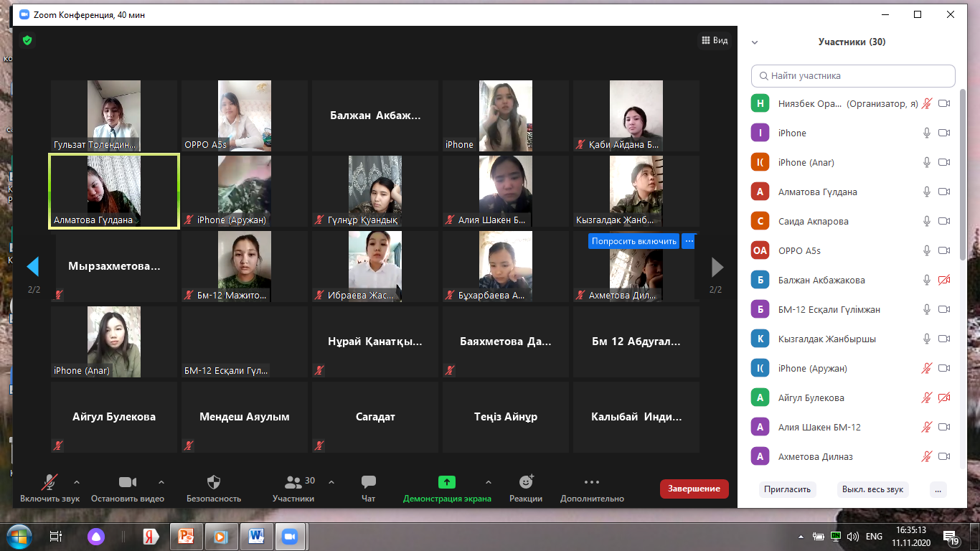The width and height of the screenshot is (980, 551).
Task: Stop camera with Остановить видео
Action: click(x=127, y=482)
